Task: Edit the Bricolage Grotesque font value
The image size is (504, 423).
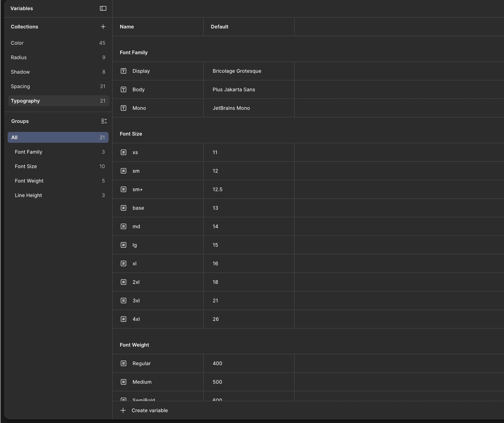Action: 237,71
